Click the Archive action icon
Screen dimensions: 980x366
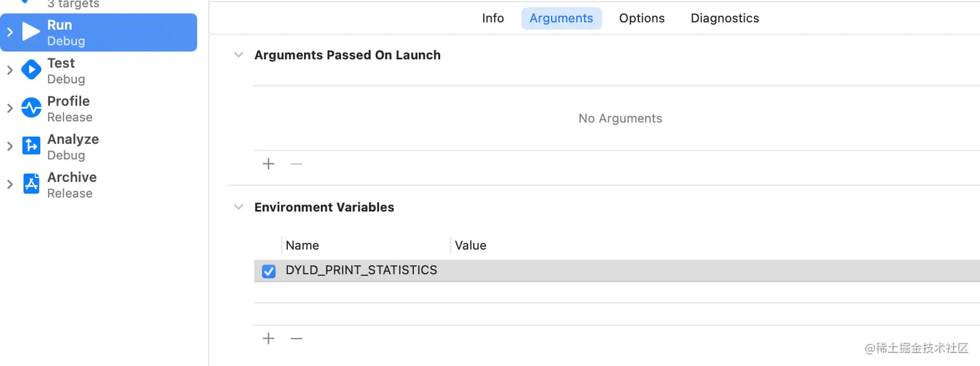(31, 185)
